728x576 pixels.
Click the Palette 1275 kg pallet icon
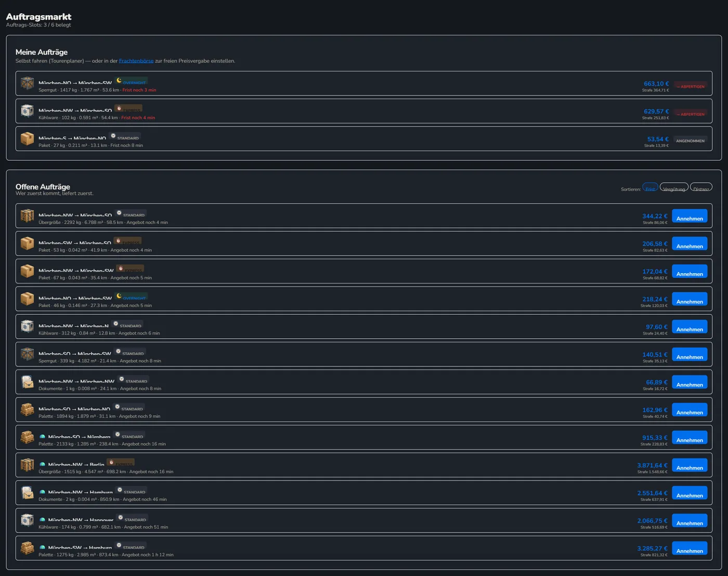pyautogui.click(x=27, y=548)
